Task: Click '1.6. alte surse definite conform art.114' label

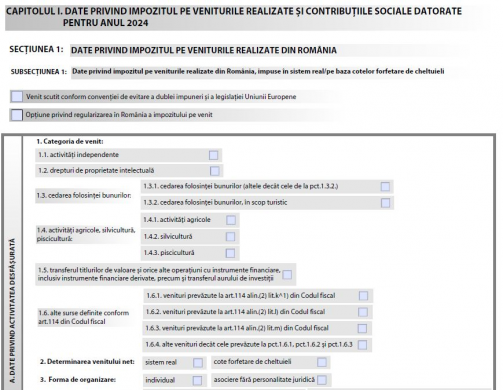Action: (x=84, y=317)
